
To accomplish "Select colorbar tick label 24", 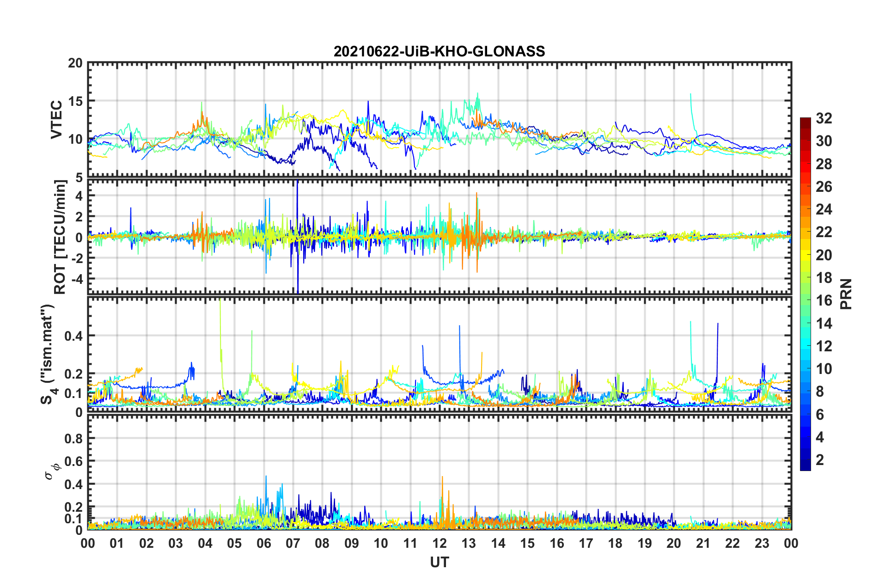I will (x=824, y=209).
